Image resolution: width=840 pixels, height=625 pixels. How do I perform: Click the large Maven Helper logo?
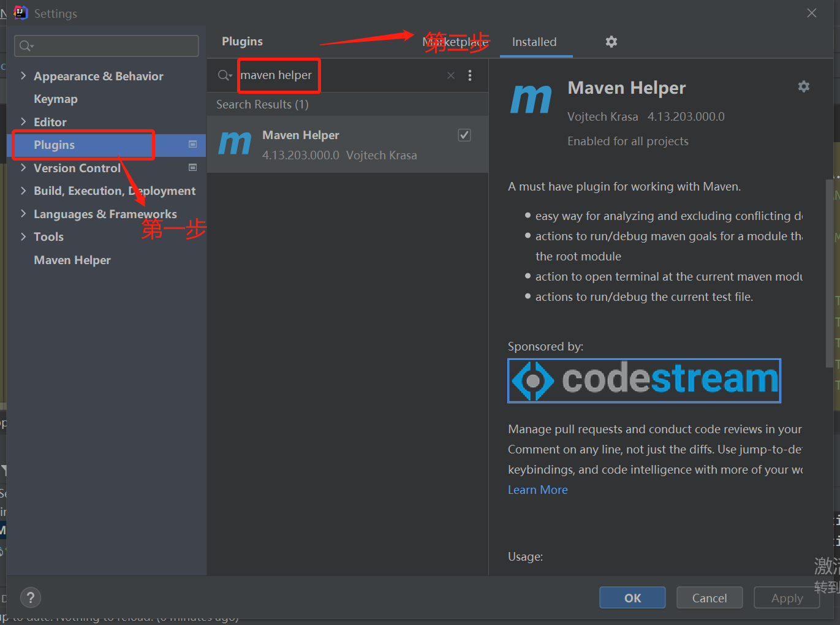click(531, 99)
